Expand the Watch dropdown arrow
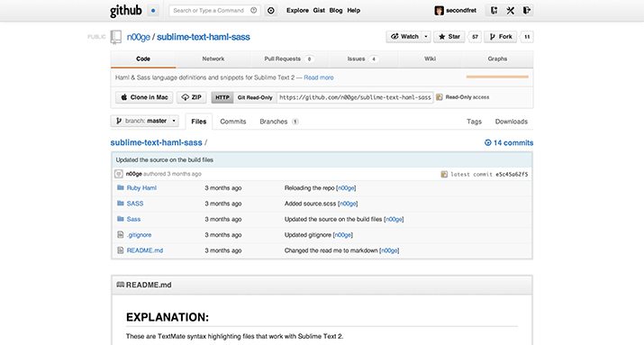 [x=426, y=37]
